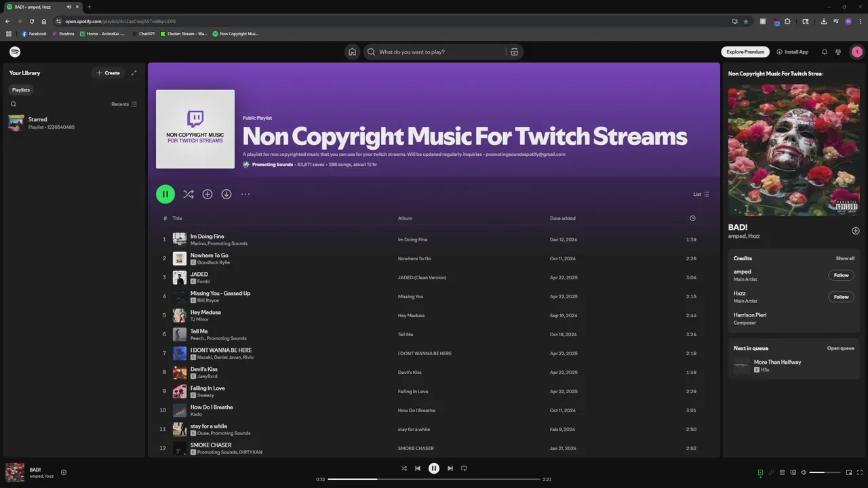
Task: Toggle Now Playing view icon
Action: pos(760,472)
